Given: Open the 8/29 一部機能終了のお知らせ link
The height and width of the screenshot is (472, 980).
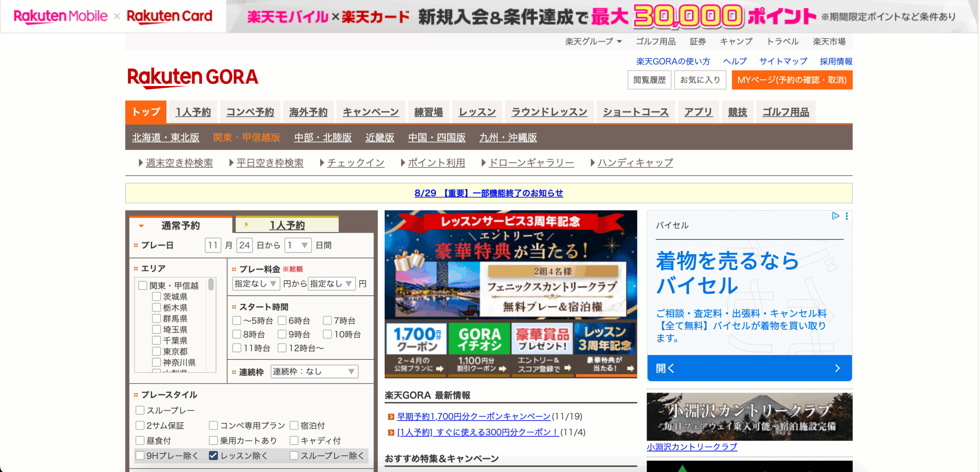Looking at the screenshot, I should (488, 193).
